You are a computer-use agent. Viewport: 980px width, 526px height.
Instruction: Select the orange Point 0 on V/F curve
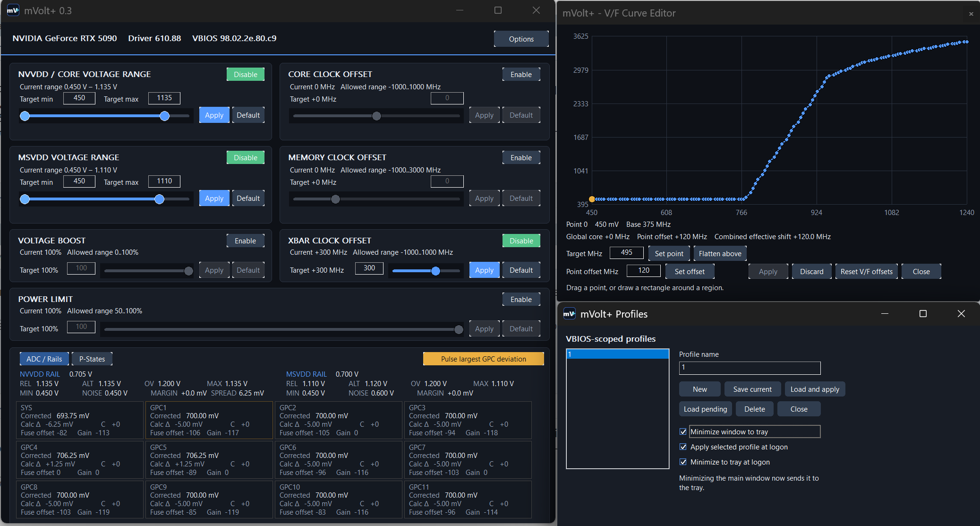click(x=592, y=199)
